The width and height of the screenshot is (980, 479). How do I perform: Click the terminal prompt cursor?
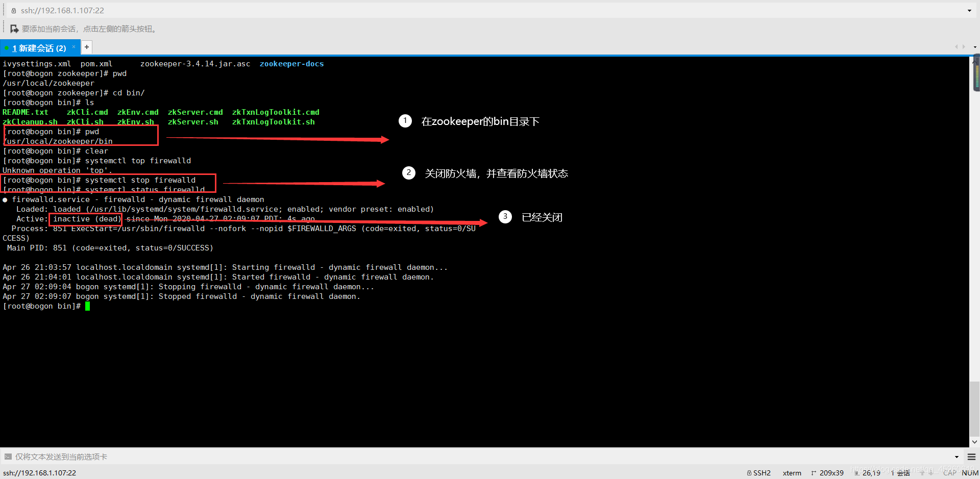[x=87, y=306]
